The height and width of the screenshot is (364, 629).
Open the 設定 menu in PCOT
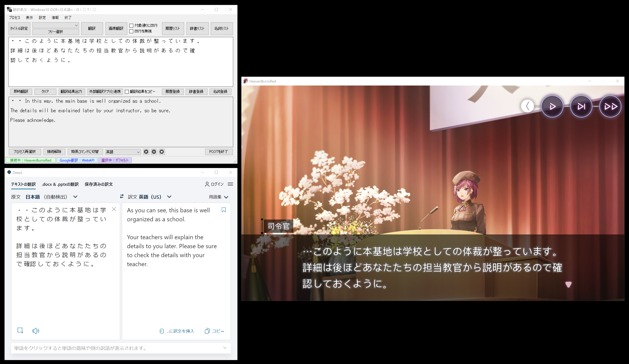42,18
